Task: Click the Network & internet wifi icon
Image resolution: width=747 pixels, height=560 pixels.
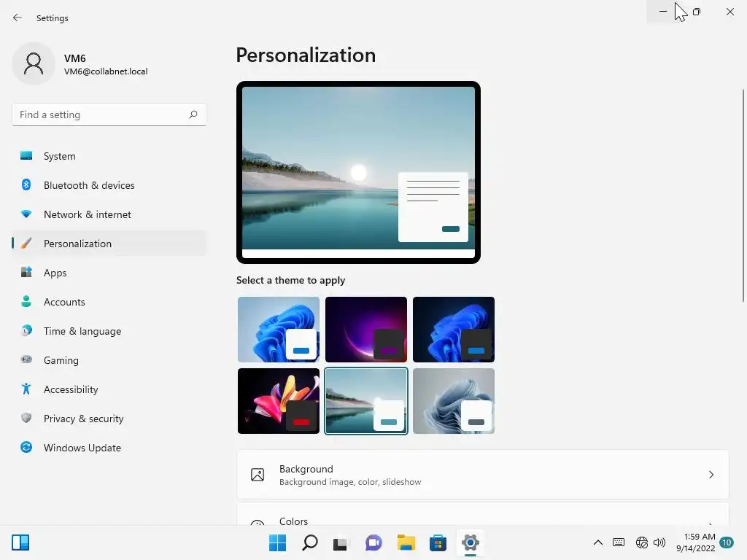Action: [x=26, y=214]
